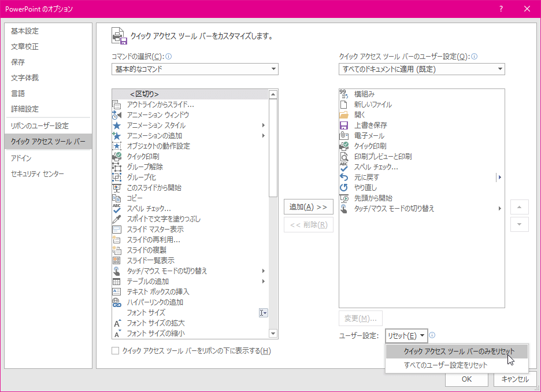Click the 追加(A) >> button

point(309,207)
